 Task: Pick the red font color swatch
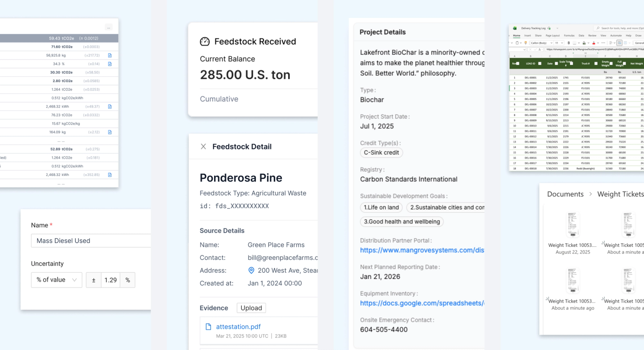pyautogui.click(x=594, y=43)
